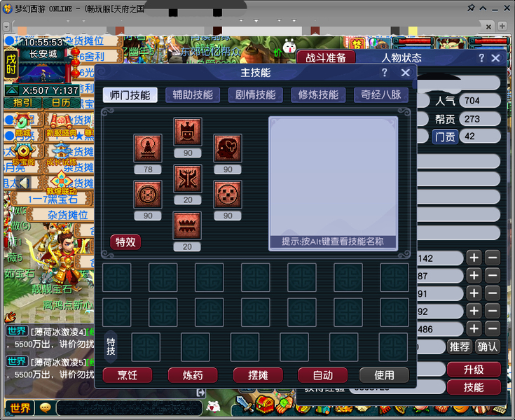Image resolution: width=515 pixels, height=420 pixels.
Task: Click the 人气 value 704
Action: click(x=480, y=101)
